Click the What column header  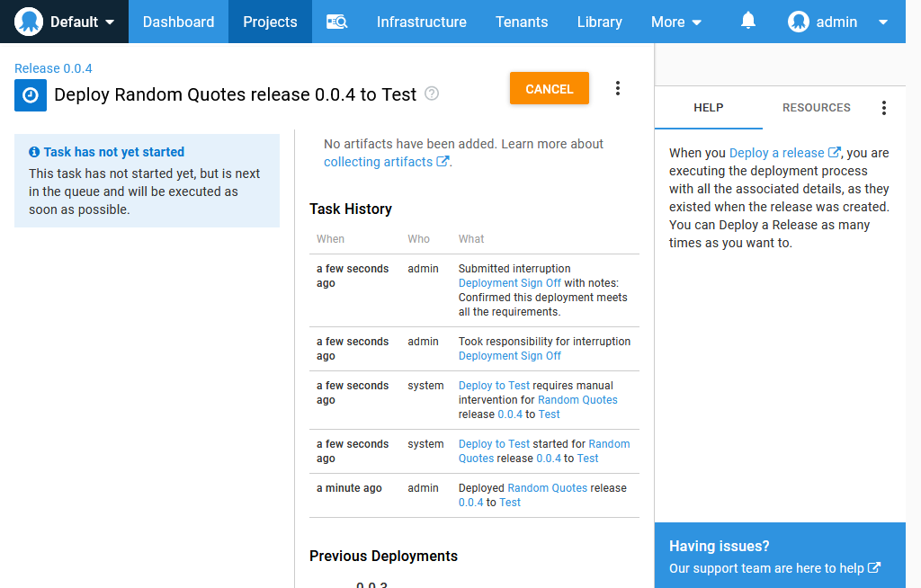tap(471, 239)
